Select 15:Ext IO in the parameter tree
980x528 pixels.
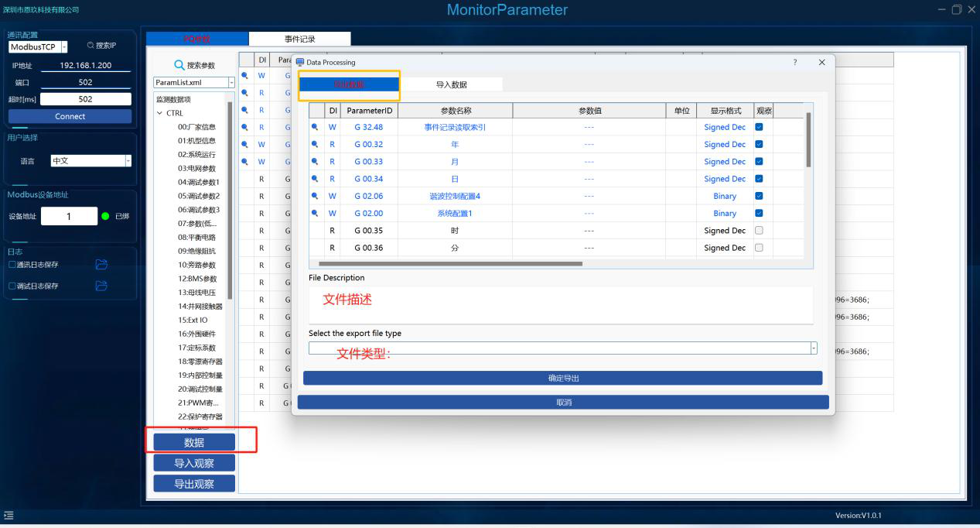tap(193, 321)
